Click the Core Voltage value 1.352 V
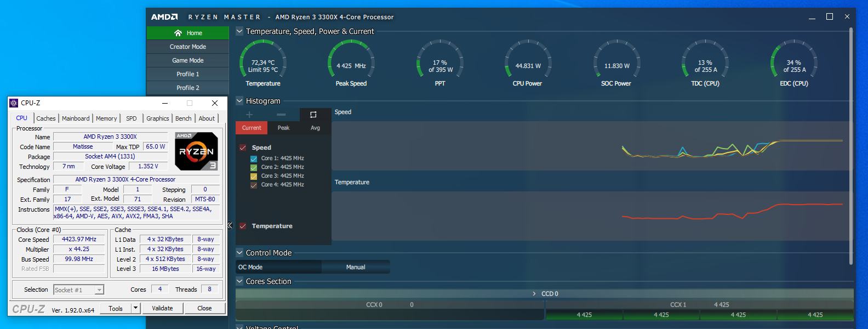Image resolution: width=868 pixels, height=329 pixels. coord(148,166)
